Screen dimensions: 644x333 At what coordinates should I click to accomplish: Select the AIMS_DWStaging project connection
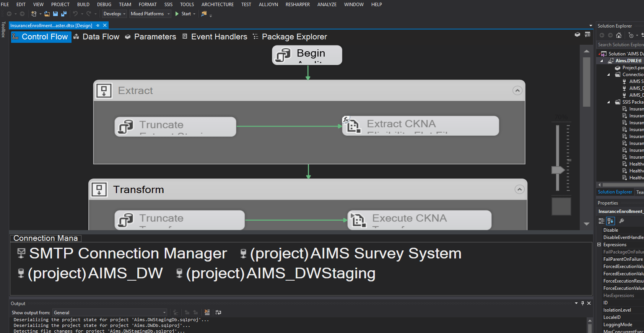[x=275, y=273]
